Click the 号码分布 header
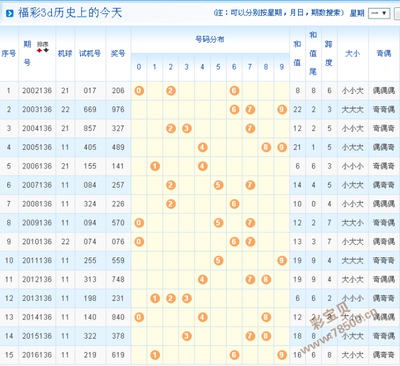 click(x=210, y=40)
